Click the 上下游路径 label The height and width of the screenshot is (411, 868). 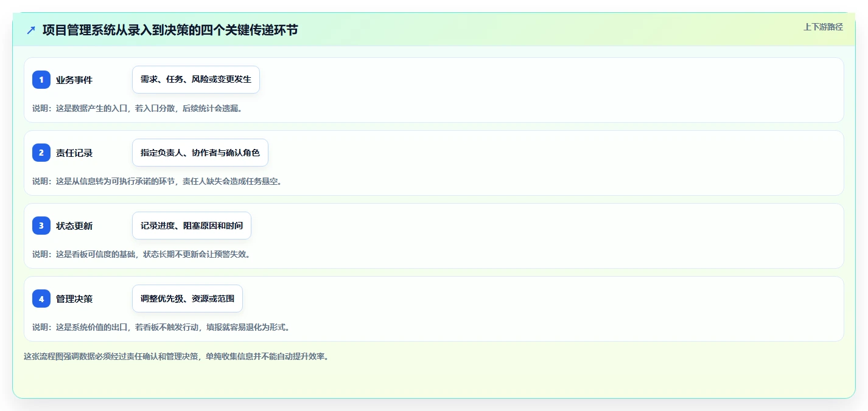[823, 27]
